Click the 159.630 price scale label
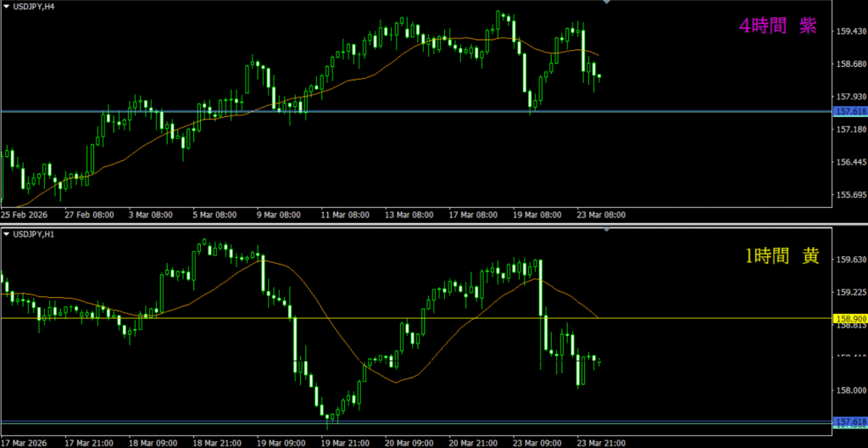This screenshot has width=868, height=448. pyautogui.click(x=850, y=260)
